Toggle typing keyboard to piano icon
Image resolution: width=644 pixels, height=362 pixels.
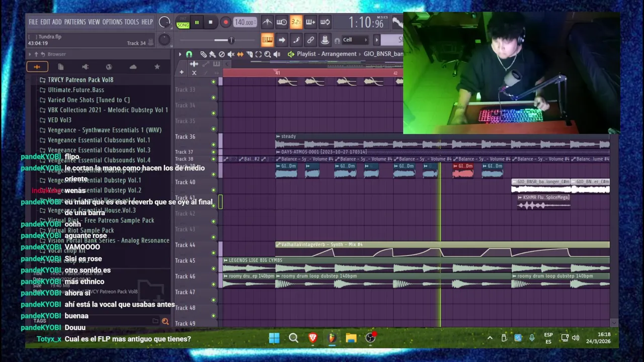267,40
